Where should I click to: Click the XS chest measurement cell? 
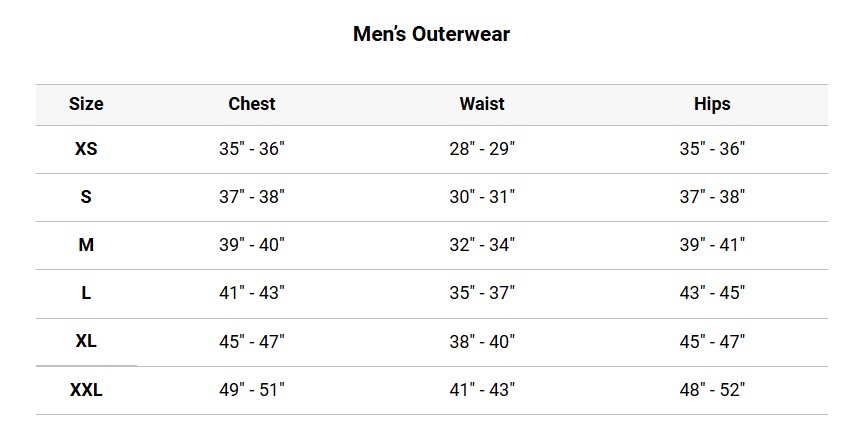tap(252, 149)
